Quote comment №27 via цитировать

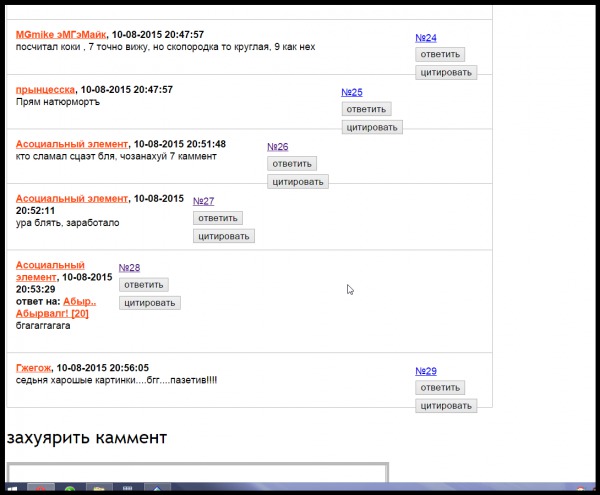(x=224, y=236)
